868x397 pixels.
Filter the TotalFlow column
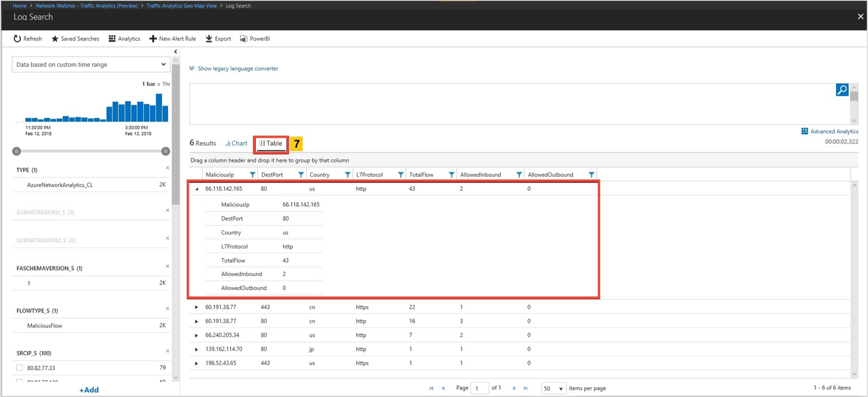(451, 175)
